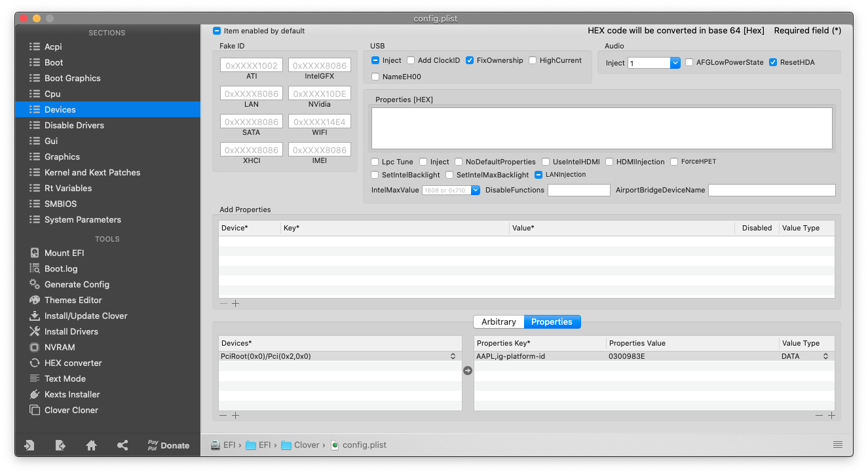
Task: Click the Properties [HEX] text area
Action: [602, 128]
